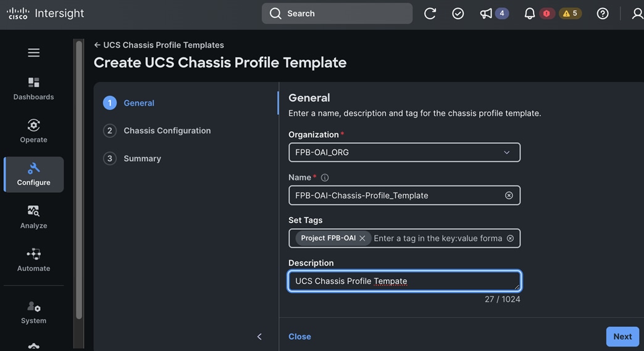644x351 pixels.
Task: Open the tasks checkmark icon in header
Action: pyautogui.click(x=458, y=14)
